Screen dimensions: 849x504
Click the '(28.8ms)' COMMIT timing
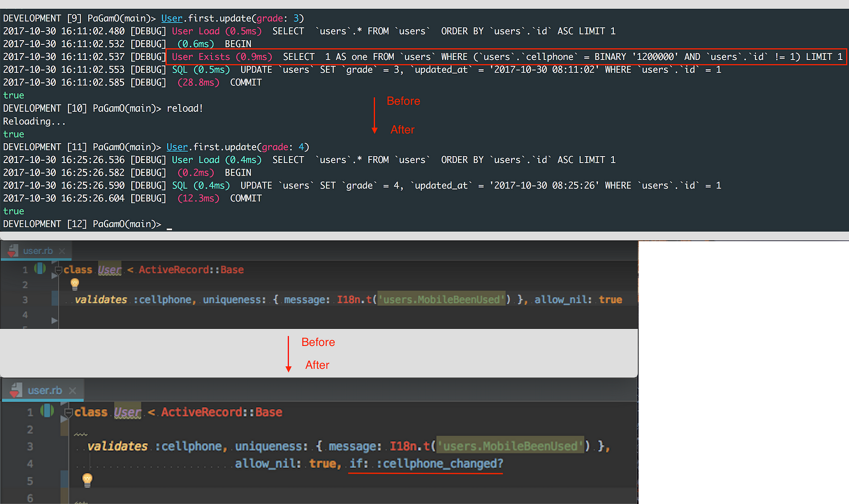click(198, 83)
